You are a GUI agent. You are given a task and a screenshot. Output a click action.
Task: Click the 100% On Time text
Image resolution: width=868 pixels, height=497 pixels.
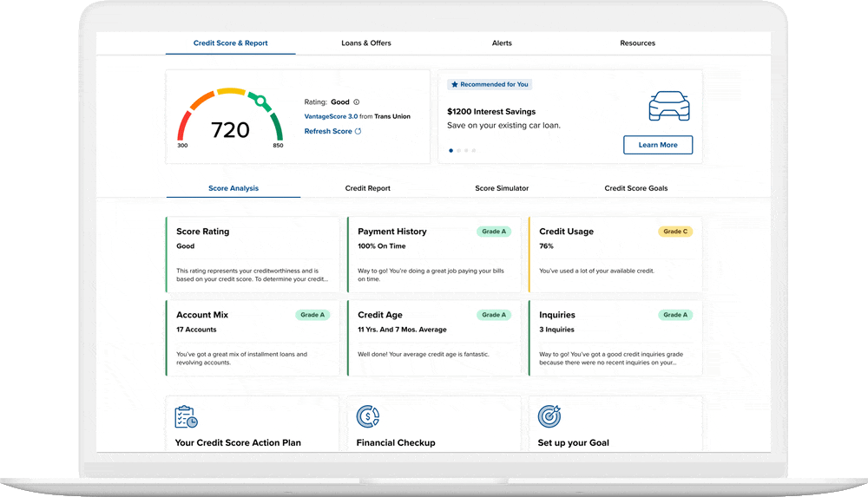tap(381, 246)
